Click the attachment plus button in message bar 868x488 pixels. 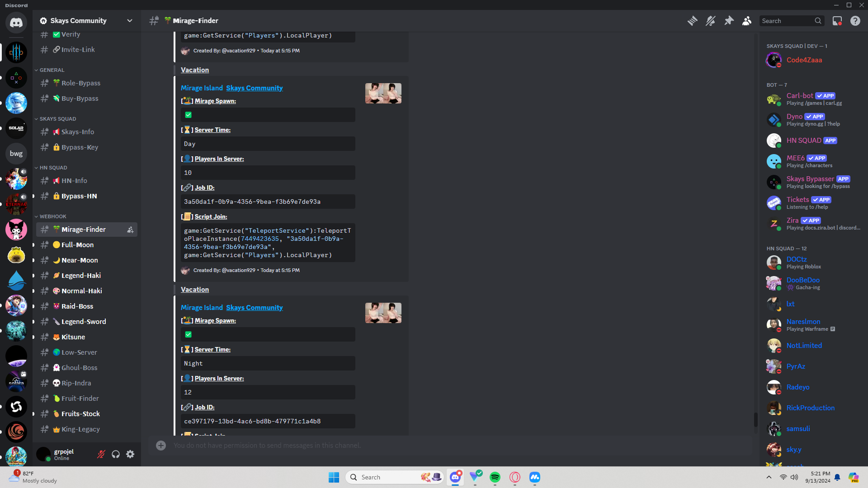point(161,446)
